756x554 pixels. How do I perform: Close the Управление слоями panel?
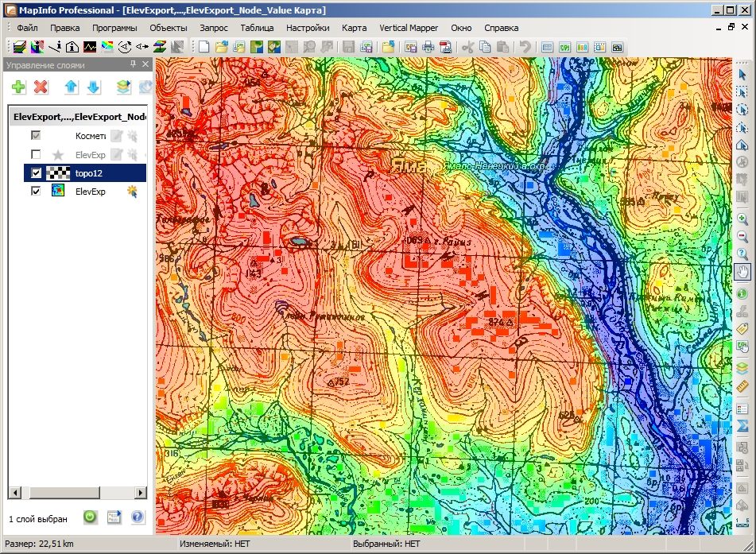click(x=145, y=64)
